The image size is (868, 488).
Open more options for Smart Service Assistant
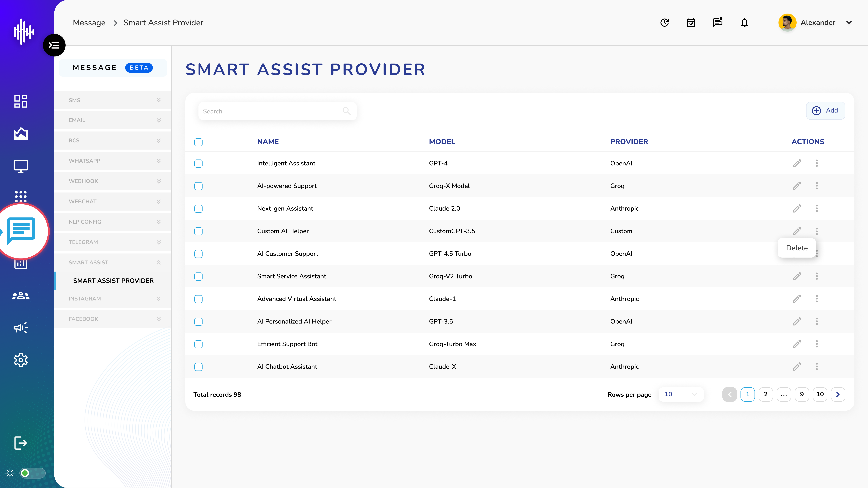817,276
